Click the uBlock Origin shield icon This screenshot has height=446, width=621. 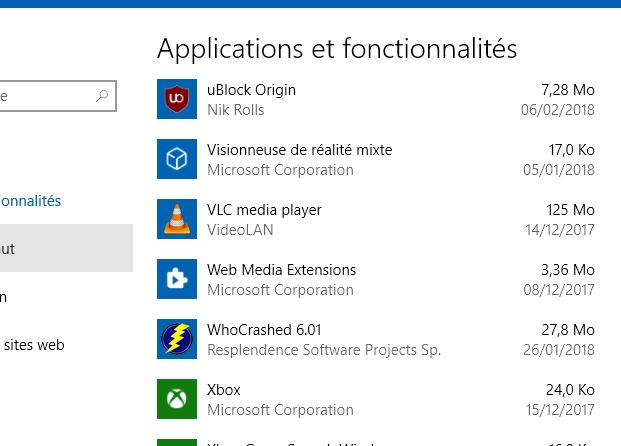pos(177,99)
